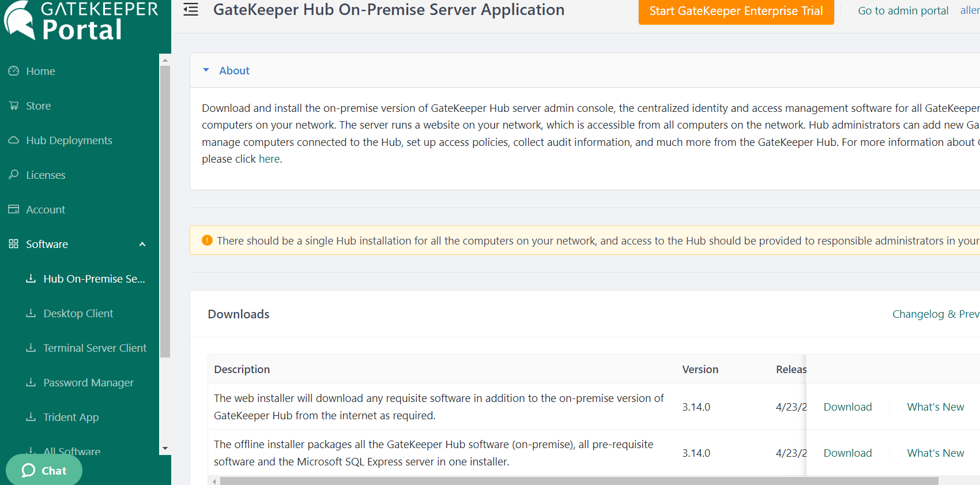Click sidebar scrollbar up arrow
980x485 pixels.
pos(165,60)
